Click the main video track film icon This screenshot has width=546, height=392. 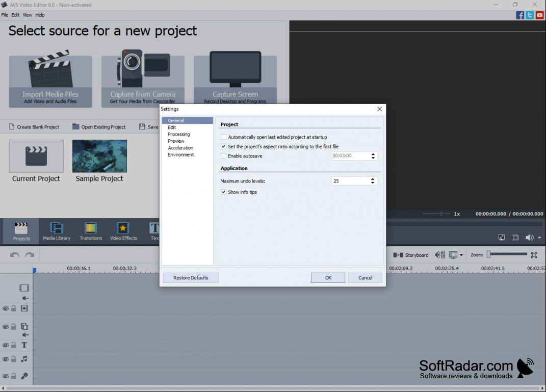click(x=24, y=288)
